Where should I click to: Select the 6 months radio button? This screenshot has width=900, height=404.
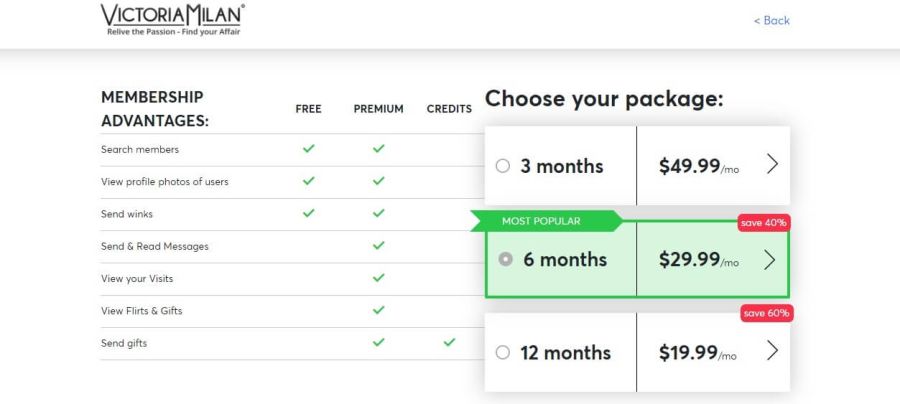pyautogui.click(x=506, y=259)
